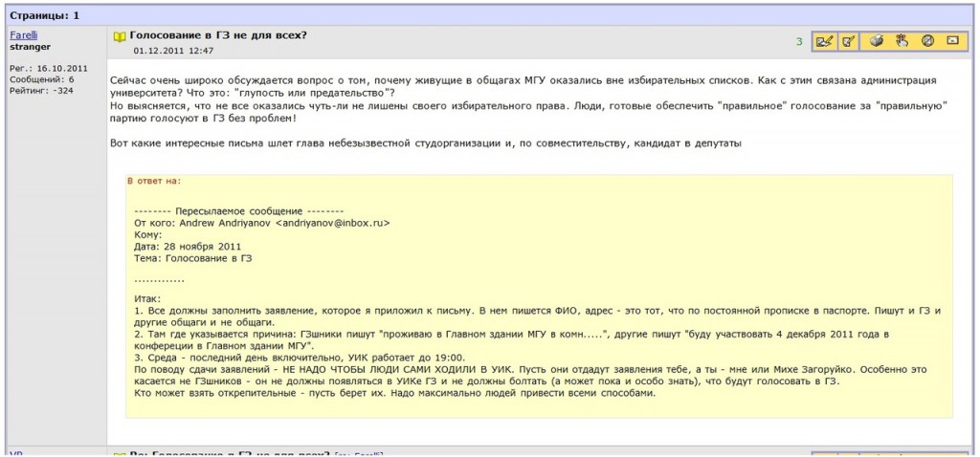Screen dimensions: 980x457
Task: Click 'Сообщений: 6' message count
Action: 42,80
